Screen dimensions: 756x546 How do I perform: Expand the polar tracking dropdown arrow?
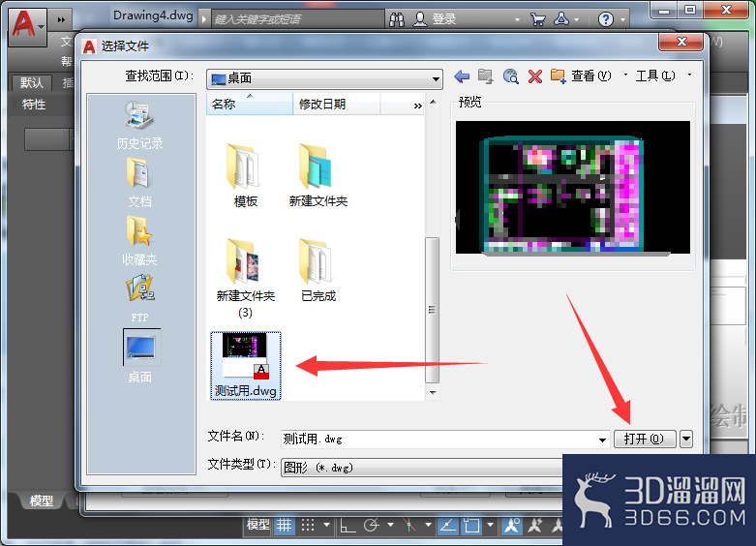click(390, 525)
